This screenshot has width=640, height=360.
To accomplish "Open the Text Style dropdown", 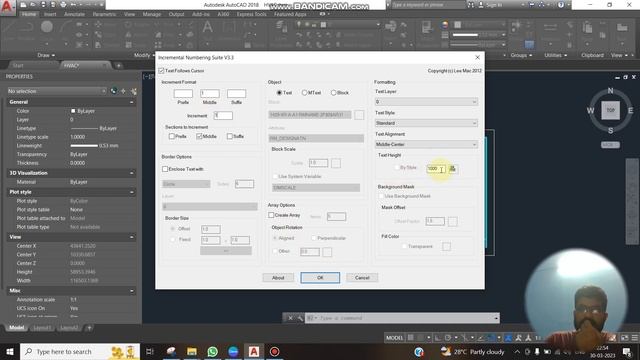I will click(x=426, y=123).
